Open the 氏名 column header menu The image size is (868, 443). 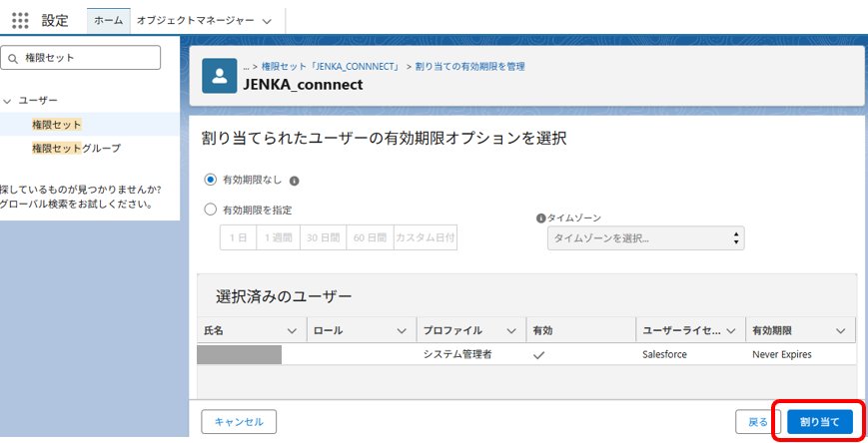click(x=293, y=330)
